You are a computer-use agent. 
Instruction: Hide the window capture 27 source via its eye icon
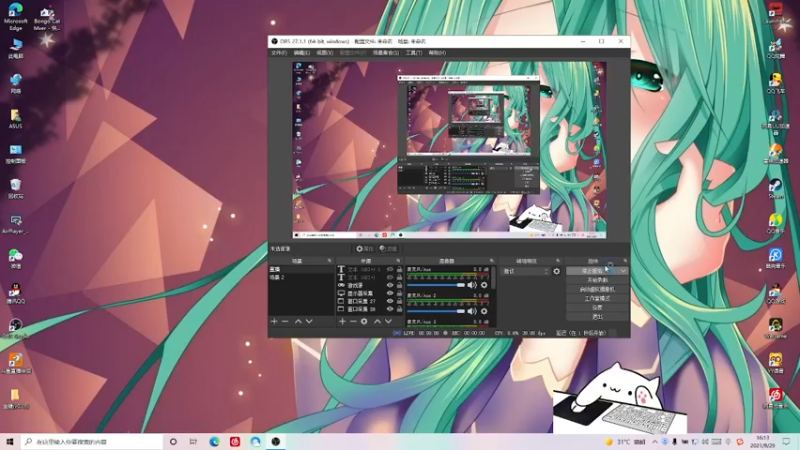point(390,301)
